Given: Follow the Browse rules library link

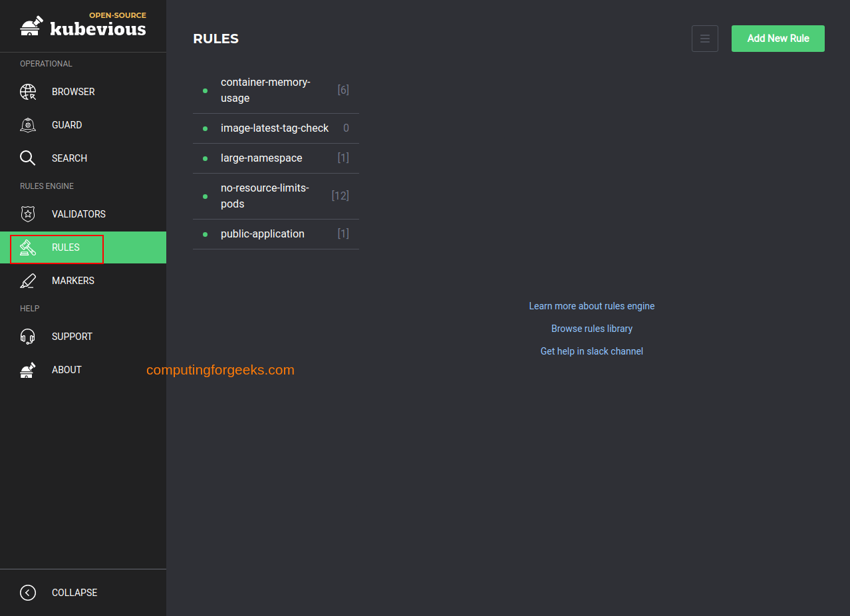Looking at the screenshot, I should click(x=591, y=329).
